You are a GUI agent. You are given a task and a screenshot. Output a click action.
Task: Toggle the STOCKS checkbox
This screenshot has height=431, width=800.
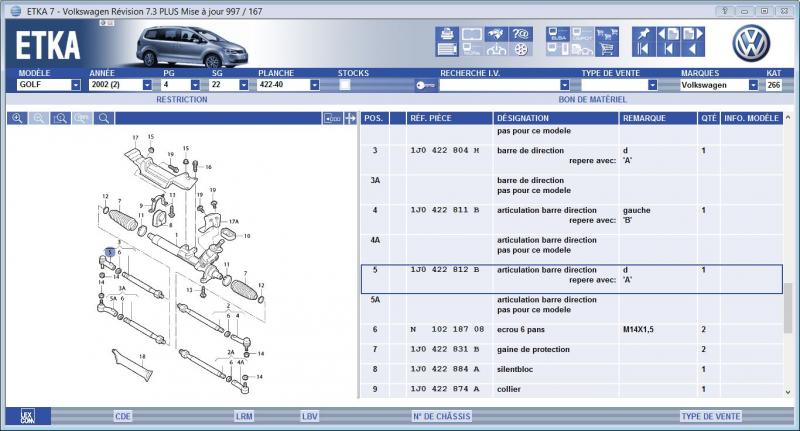click(x=345, y=85)
